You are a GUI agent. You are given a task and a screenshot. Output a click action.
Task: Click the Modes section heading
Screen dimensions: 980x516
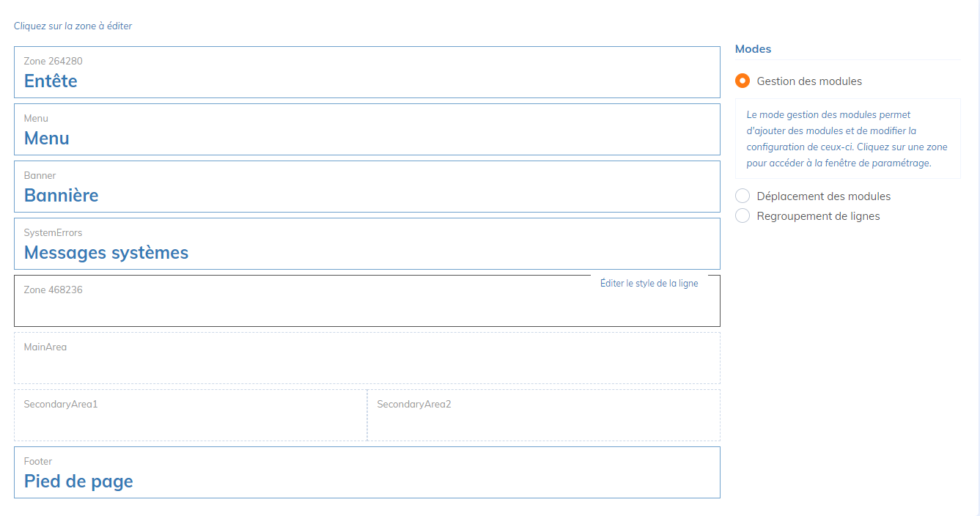[753, 49]
